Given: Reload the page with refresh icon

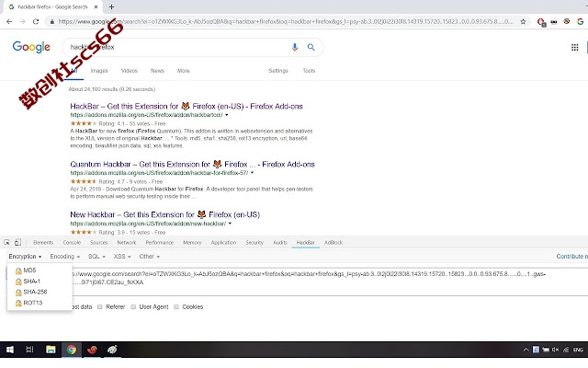Looking at the screenshot, I should tap(36, 22).
